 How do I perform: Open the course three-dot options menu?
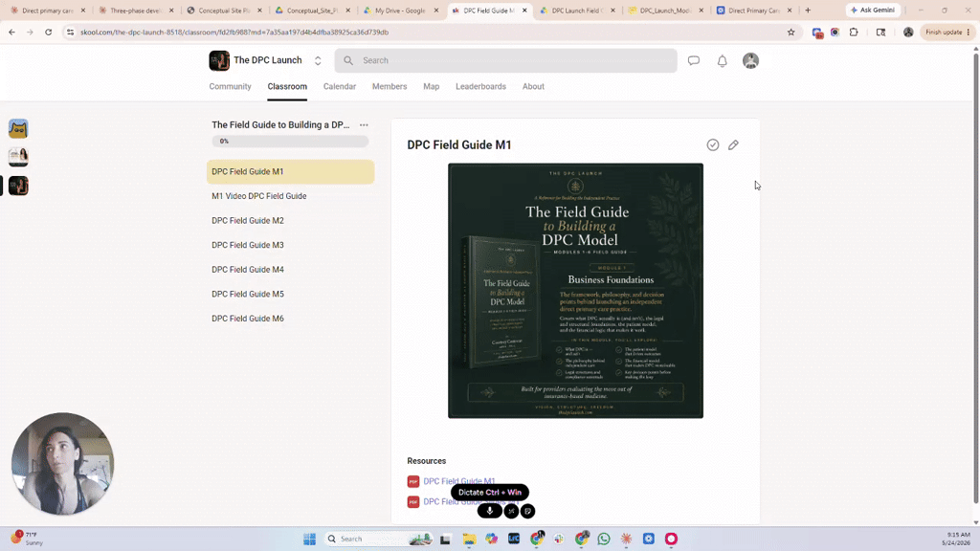click(364, 125)
